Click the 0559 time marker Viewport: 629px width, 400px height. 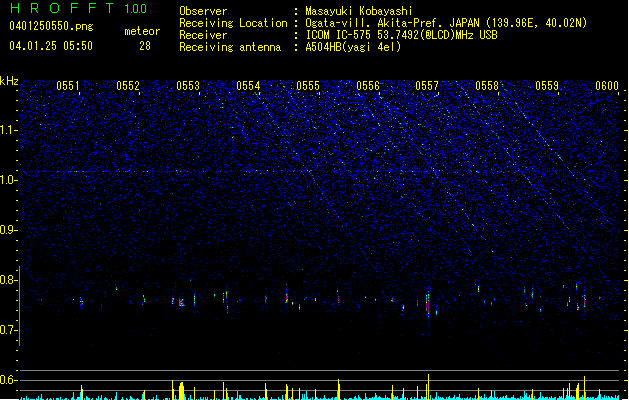[547, 86]
